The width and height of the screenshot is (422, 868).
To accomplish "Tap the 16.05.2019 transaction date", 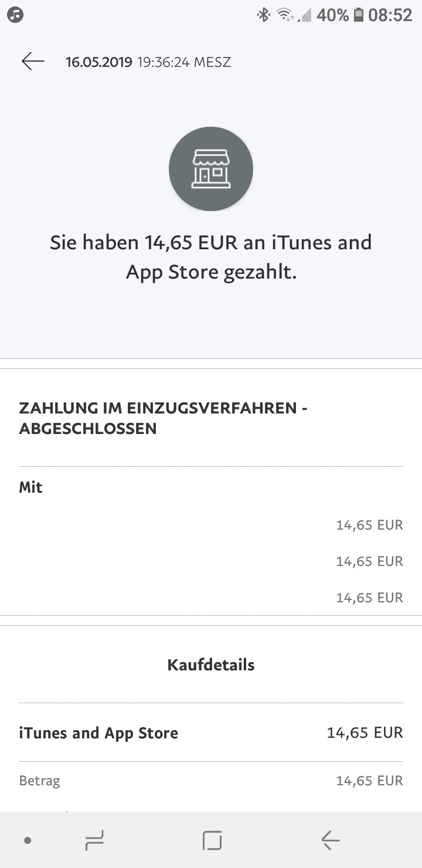I will pos(99,62).
